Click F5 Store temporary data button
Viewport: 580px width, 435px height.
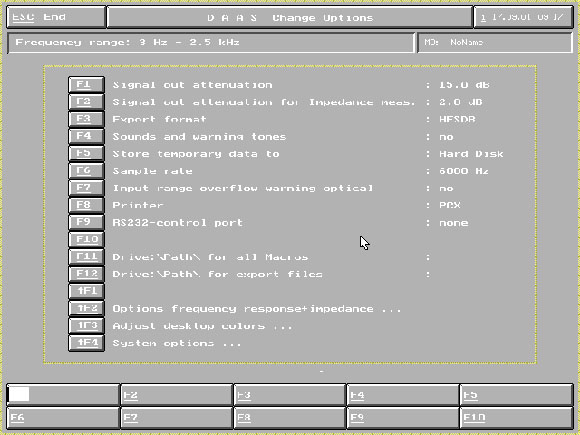[x=86, y=154]
